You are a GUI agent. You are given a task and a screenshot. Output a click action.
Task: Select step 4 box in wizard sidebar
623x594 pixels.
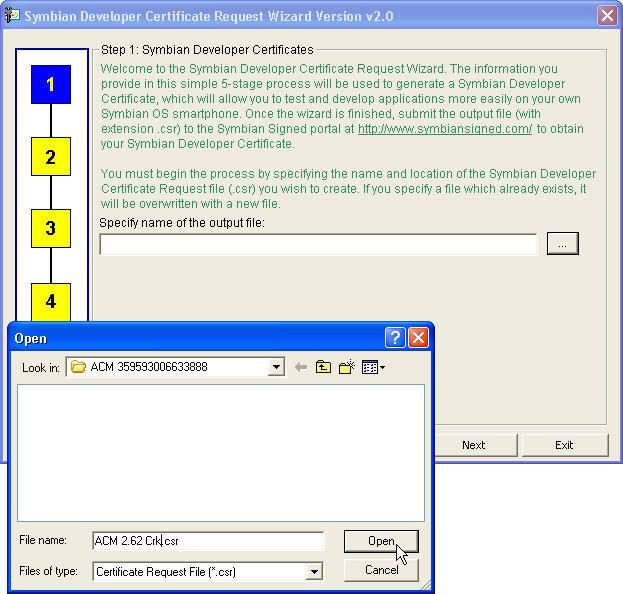tap(50, 300)
